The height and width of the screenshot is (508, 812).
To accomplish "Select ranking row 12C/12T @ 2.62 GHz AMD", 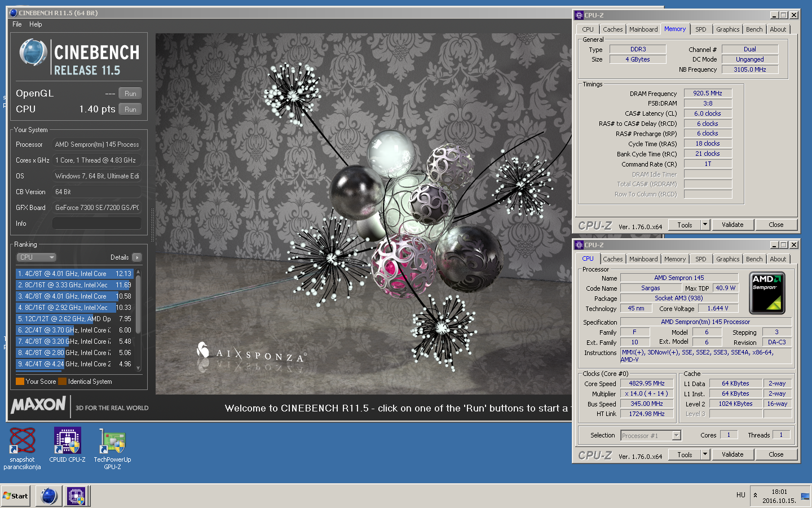I will (x=74, y=319).
